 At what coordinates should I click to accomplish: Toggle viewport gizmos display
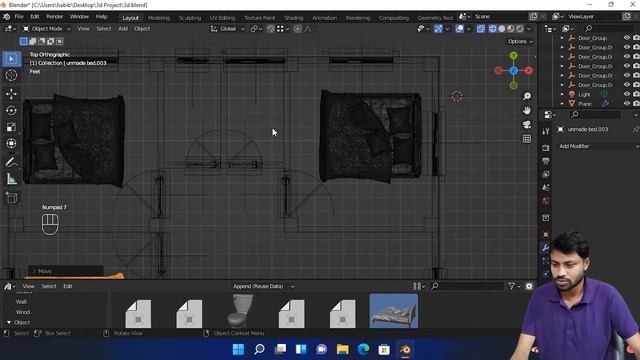(x=438, y=29)
